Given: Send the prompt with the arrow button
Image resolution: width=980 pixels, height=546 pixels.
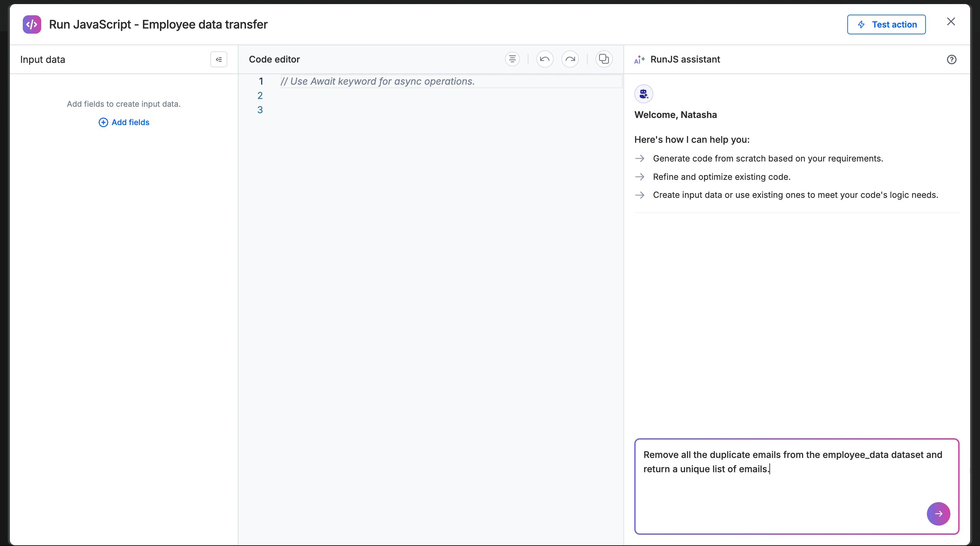Looking at the screenshot, I should point(938,514).
